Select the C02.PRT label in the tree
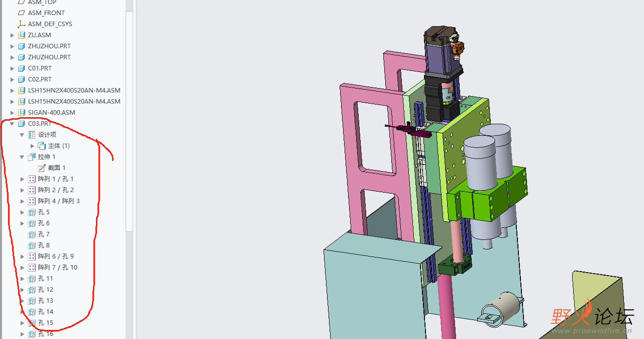The width and height of the screenshot is (644, 339). pyautogui.click(x=40, y=79)
